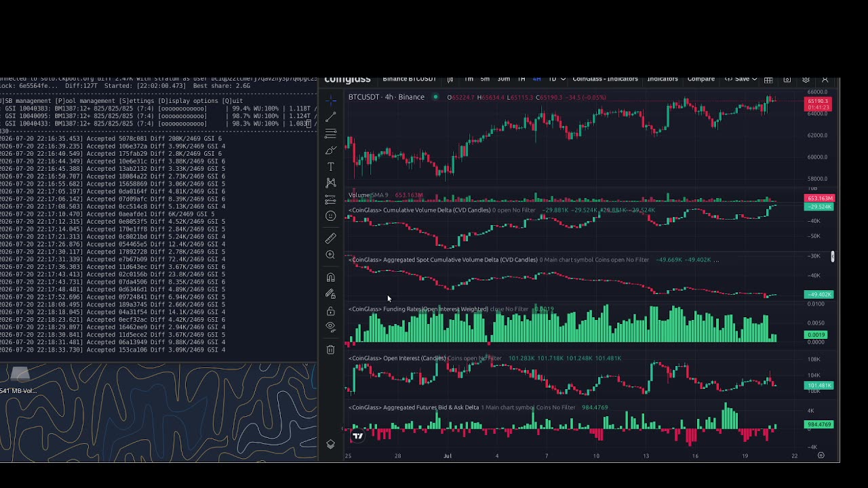Click the candlestick chart type icon
This screenshot has height=488, width=868.
(x=450, y=79)
